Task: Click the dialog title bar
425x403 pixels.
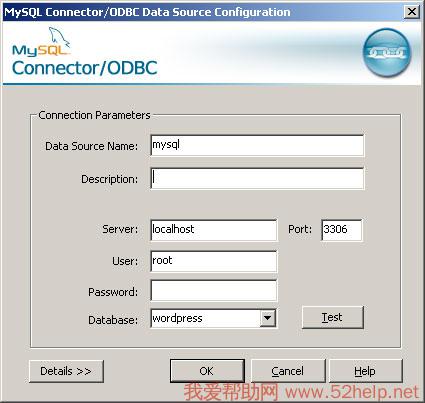Action: pyautogui.click(x=202, y=12)
